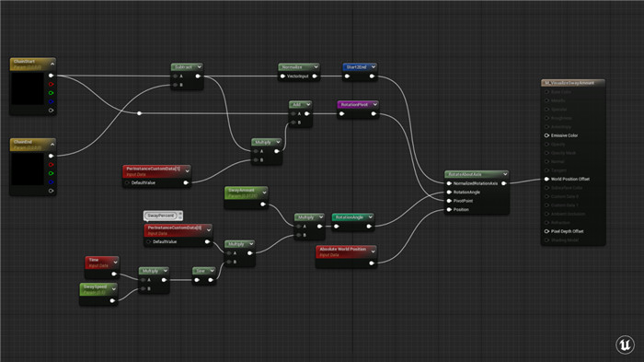Click the Pixel Depth Offset input pin
The height and width of the screenshot is (362, 644).
coord(546,231)
